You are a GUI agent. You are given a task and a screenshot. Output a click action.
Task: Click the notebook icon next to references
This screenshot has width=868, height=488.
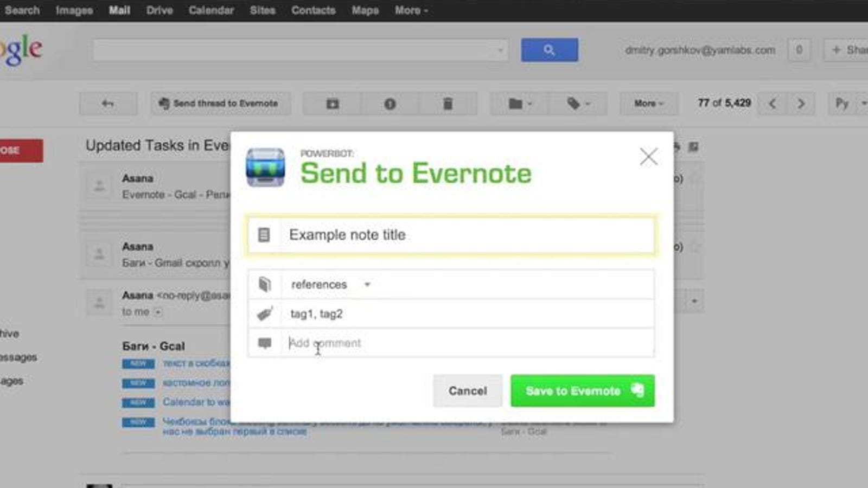coord(265,284)
